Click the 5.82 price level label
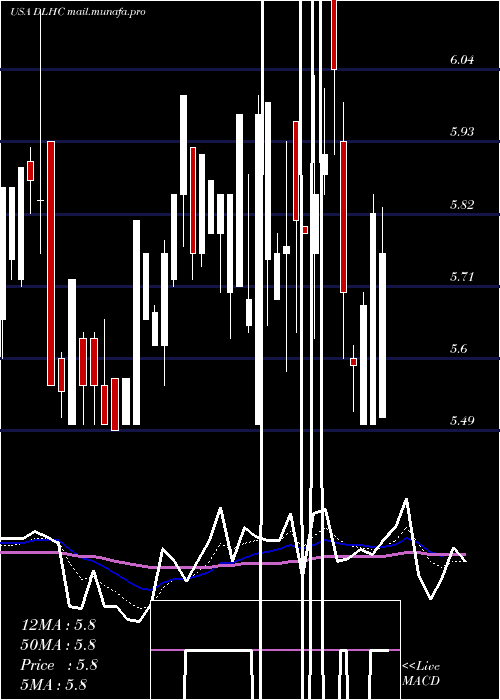This screenshot has height=700, width=500. 462,205
